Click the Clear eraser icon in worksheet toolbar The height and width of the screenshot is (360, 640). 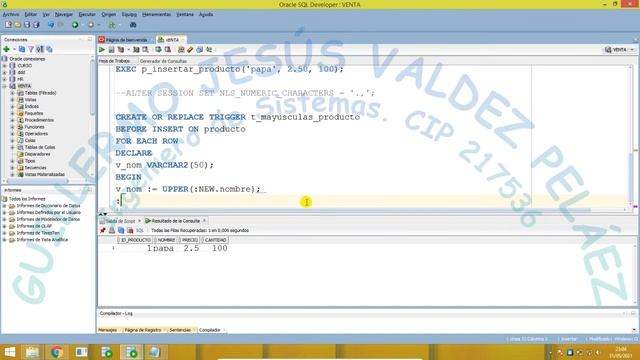pos(190,50)
